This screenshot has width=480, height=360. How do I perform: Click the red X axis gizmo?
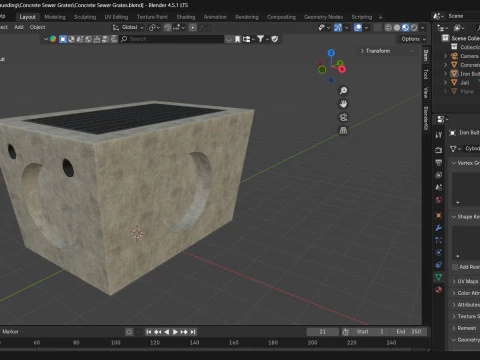click(342, 69)
